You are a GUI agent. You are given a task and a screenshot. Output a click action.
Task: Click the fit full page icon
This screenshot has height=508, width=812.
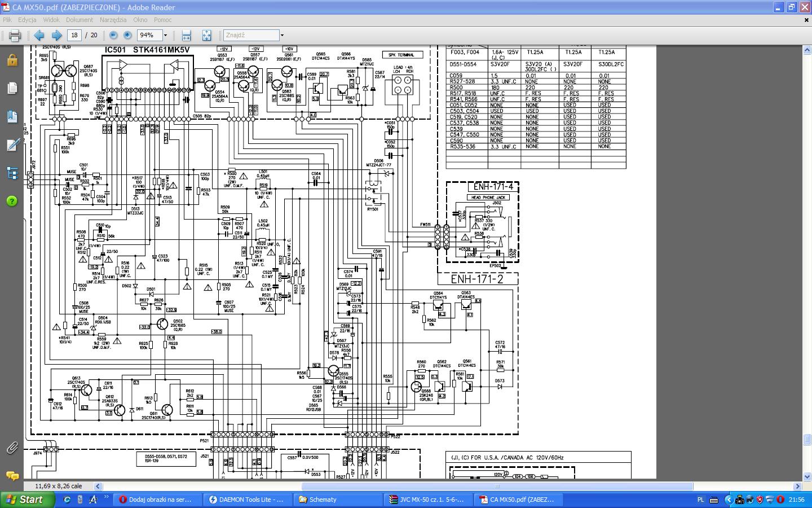pos(206,35)
